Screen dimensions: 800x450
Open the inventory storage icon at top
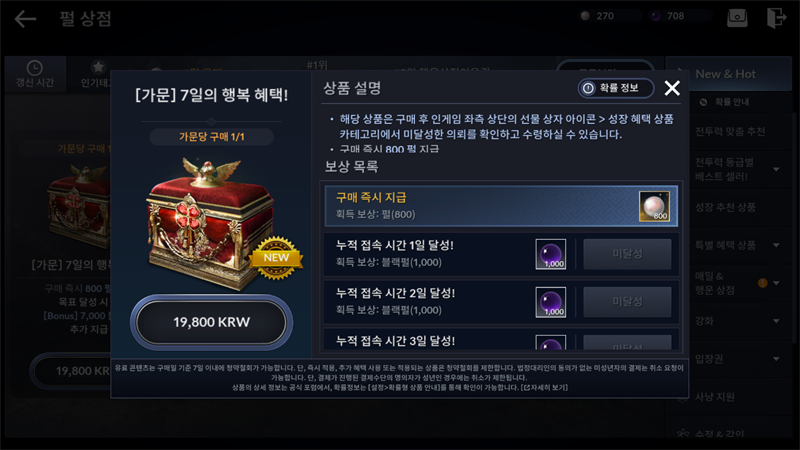737,18
